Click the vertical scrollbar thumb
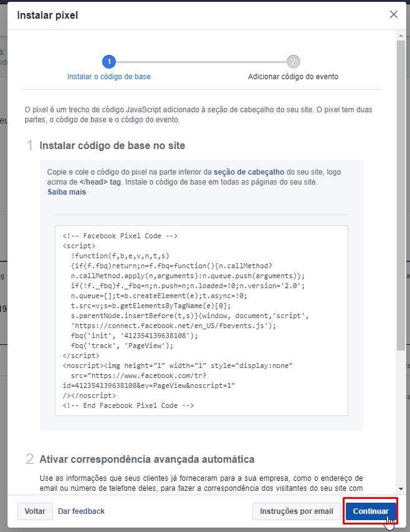This screenshot has height=532, width=410. click(401, 195)
